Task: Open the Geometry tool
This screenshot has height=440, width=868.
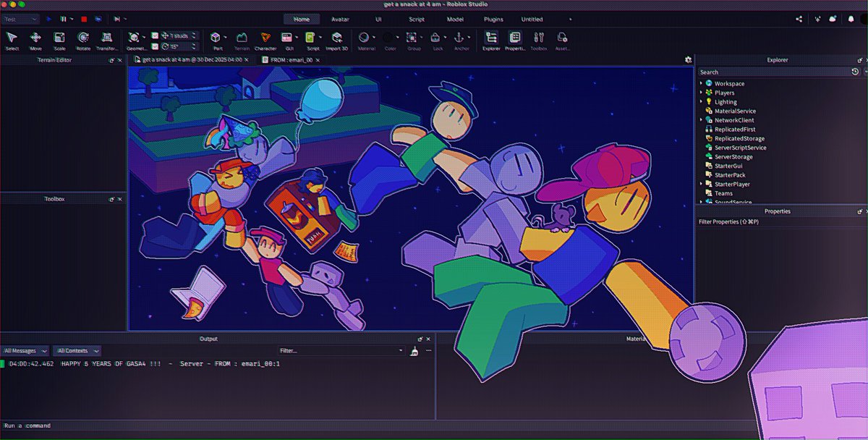Action: point(135,40)
